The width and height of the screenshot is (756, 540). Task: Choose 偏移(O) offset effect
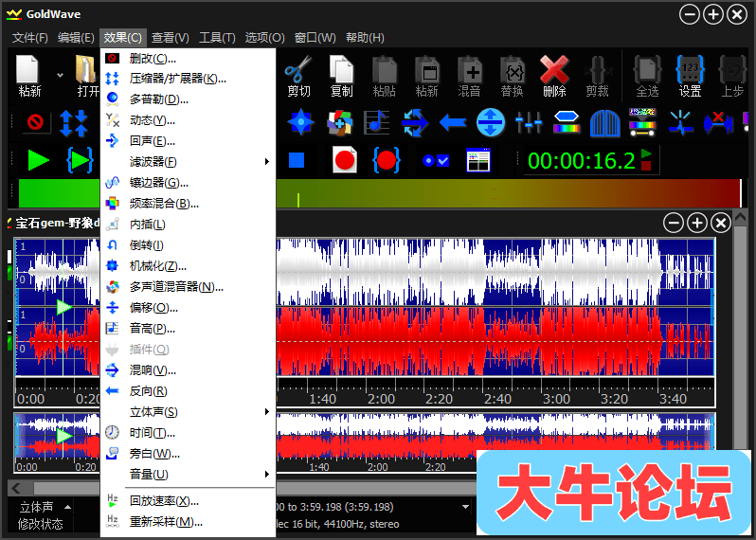[188, 308]
